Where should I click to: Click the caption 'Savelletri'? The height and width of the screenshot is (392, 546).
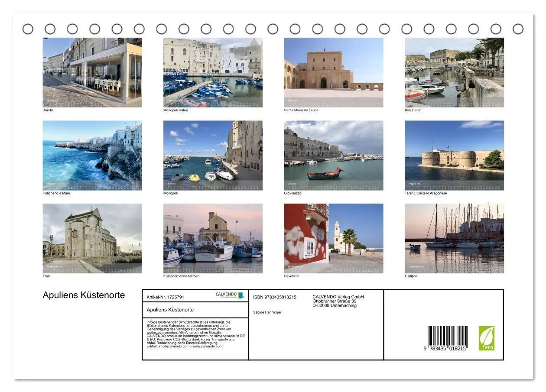pos(292,276)
